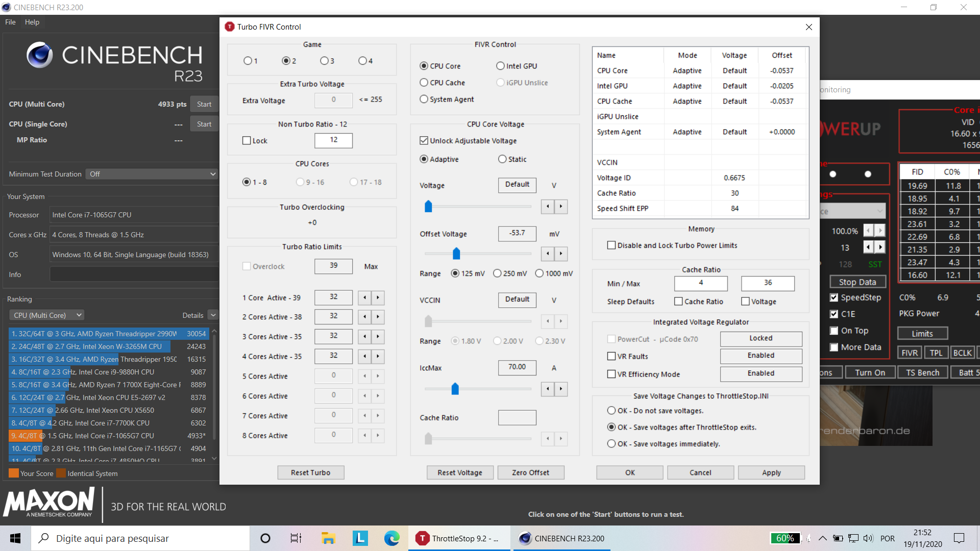Choose OK - Do not save voltages
980x551 pixels.
coord(655,411)
